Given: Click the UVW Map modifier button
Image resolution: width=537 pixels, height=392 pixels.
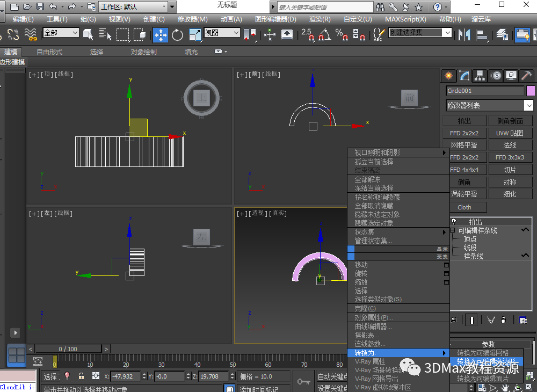Looking at the screenshot, I should (510, 133).
